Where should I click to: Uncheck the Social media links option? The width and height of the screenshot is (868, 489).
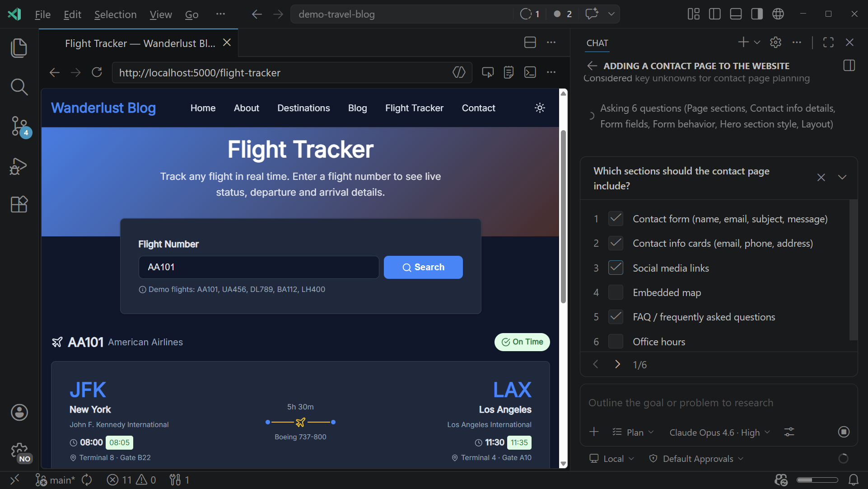(x=615, y=268)
